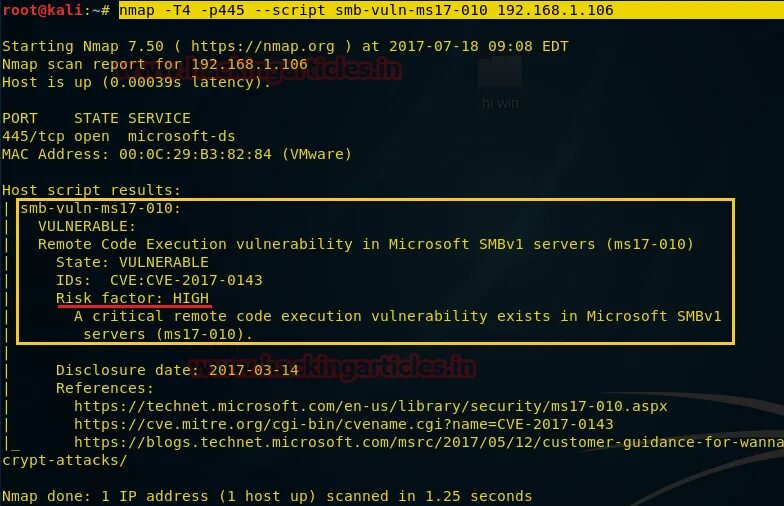Screen dimensions: 784x506
Task: Click the 'Host script results:' heading
Action: point(91,190)
